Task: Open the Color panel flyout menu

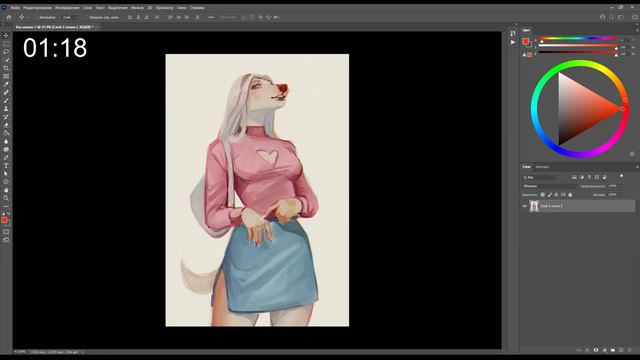Action: 637,30
